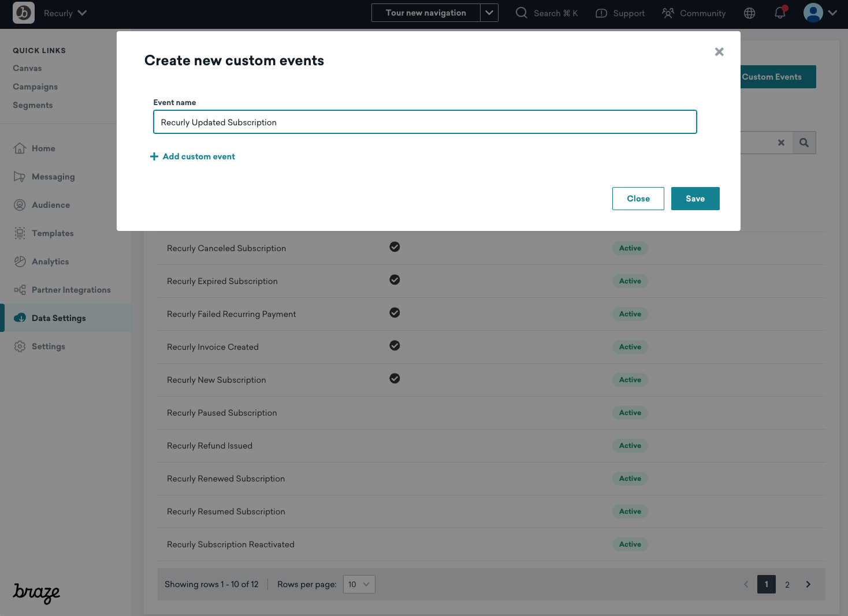The width and height of the screenshot is (848, 616).
Task: Click the globe language icon
Action: (750, 13)
